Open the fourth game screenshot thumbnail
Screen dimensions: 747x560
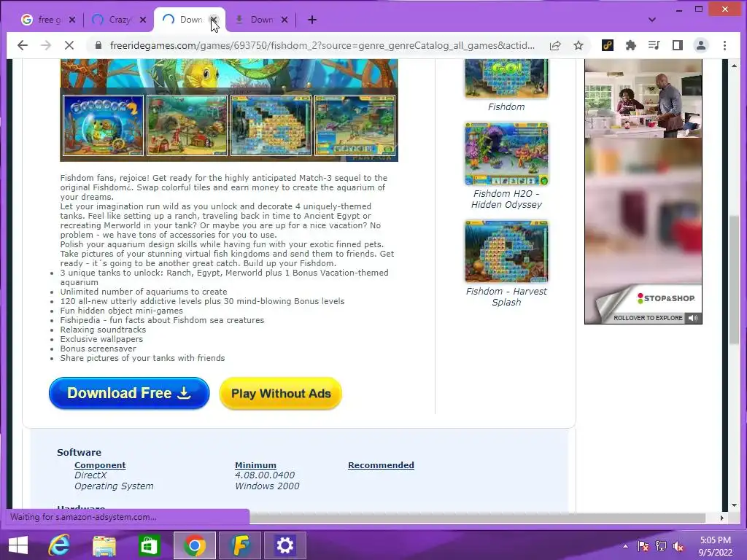(355, 125)
